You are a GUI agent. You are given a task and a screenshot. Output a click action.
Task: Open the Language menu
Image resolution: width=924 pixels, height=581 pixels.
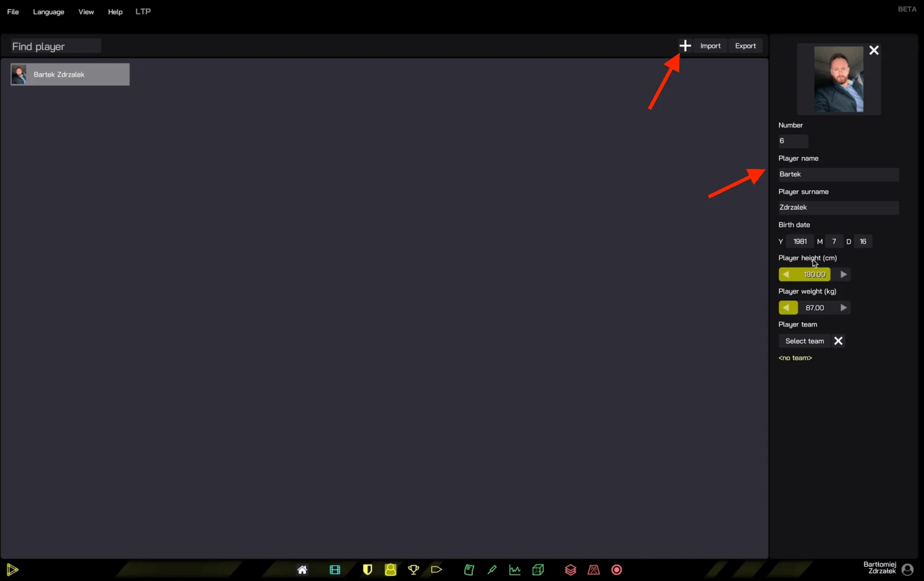pos(48,12)
